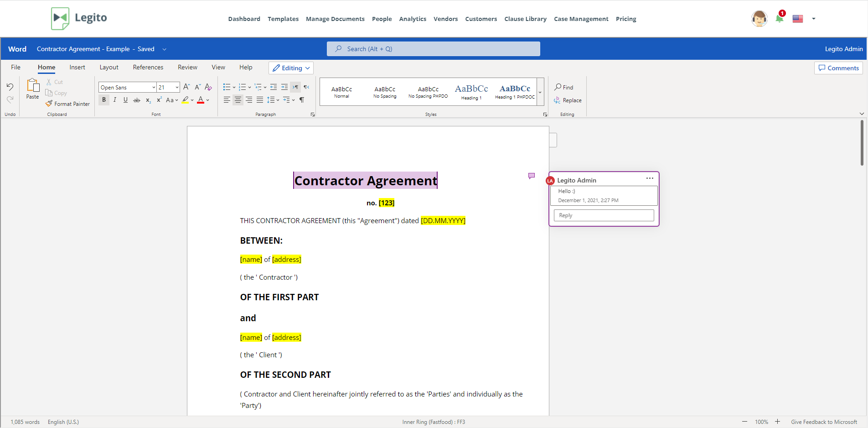Screen dimensions: 868x428
Task: Open the numbering list dropdown
Action: pos(250,87)
